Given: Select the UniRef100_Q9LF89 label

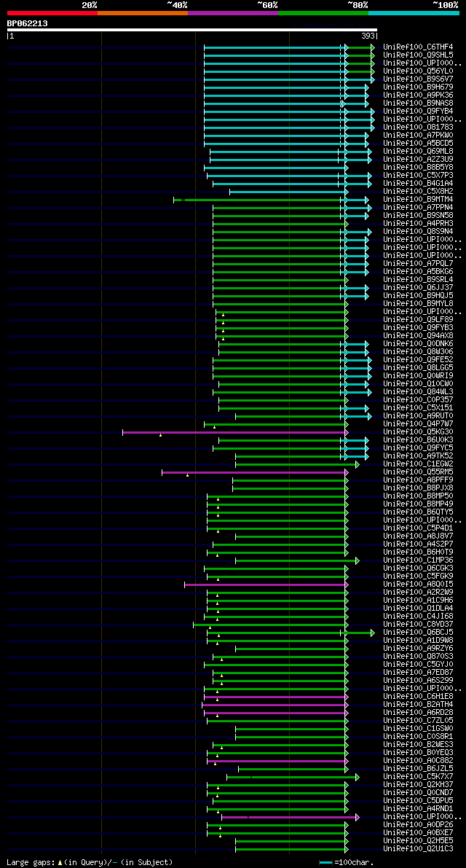Looking at the screenshot, I should [x=418, y=320].
